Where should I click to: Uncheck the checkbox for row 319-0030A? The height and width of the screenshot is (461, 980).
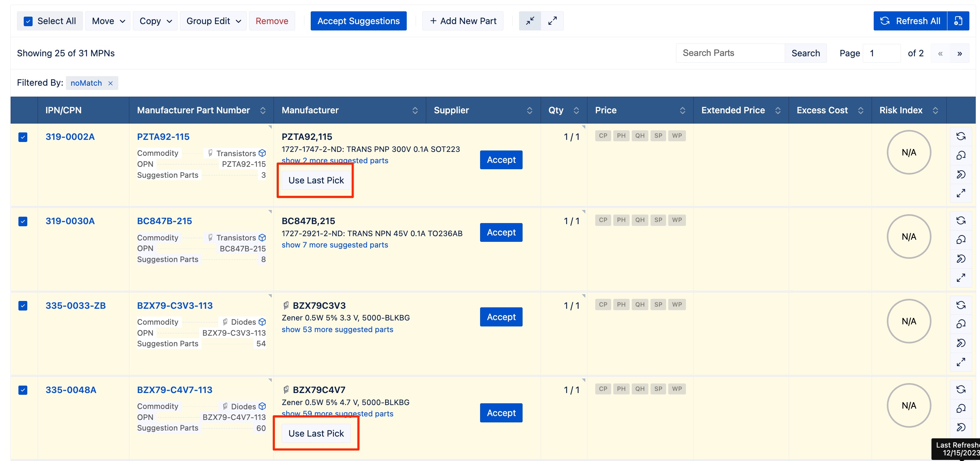23,222
